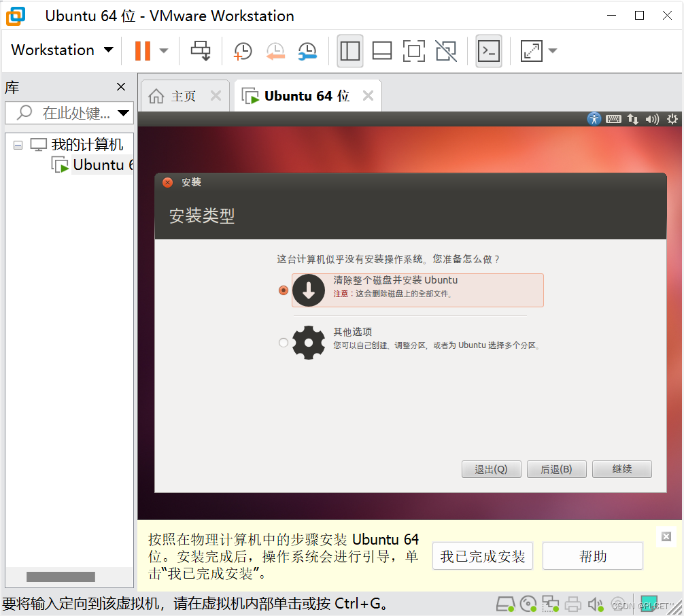Viewport: 684px width, 616px height.
Task: Open Ubuntu network indicator icon
Action: tap(633, 119)
